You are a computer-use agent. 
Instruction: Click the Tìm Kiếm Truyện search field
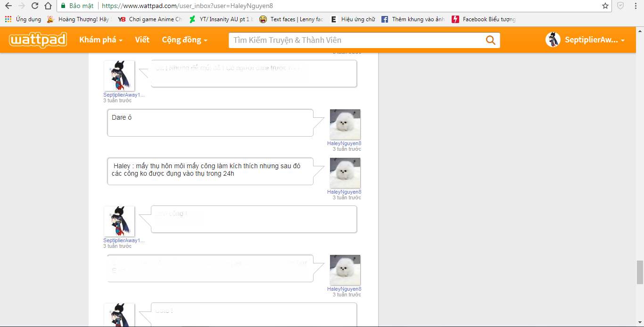[356, 41]
